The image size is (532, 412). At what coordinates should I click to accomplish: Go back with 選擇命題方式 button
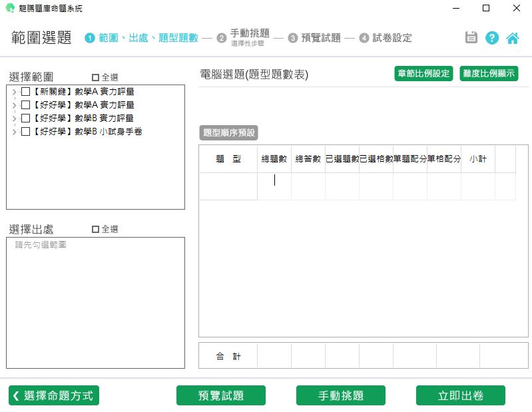54,395
